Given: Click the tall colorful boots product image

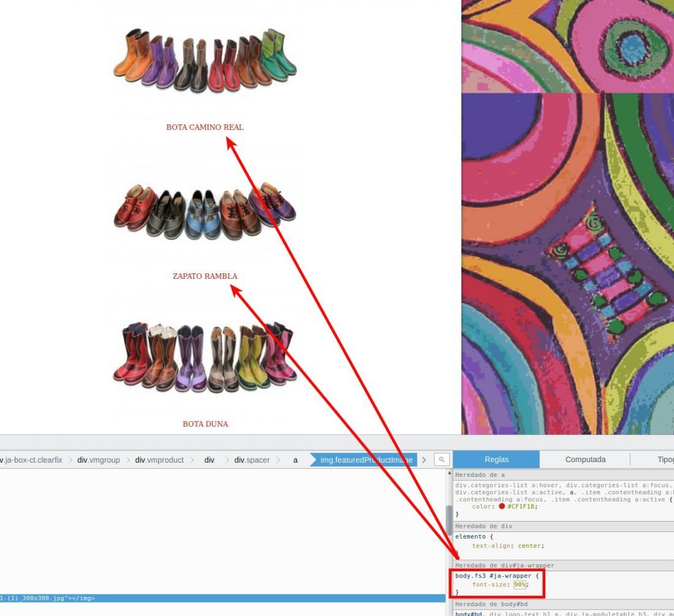Looking at the screenshot, I should (x=205, y=357).
